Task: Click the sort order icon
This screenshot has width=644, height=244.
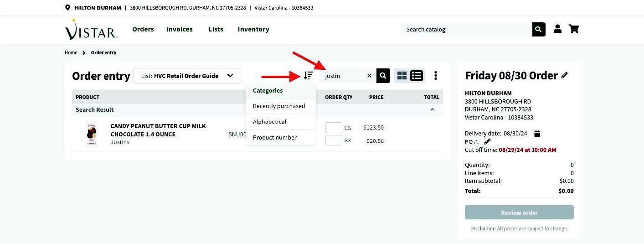Action: [309, 76]
